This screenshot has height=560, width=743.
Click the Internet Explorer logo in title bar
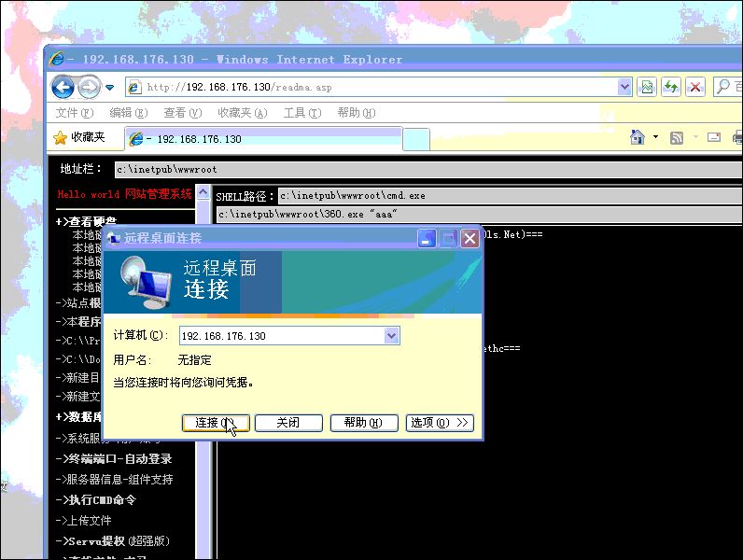(x=58, y=59)
